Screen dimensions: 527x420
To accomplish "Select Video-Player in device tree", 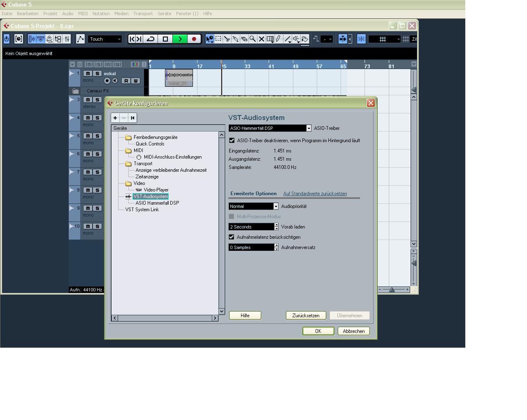I will point(156,190).
